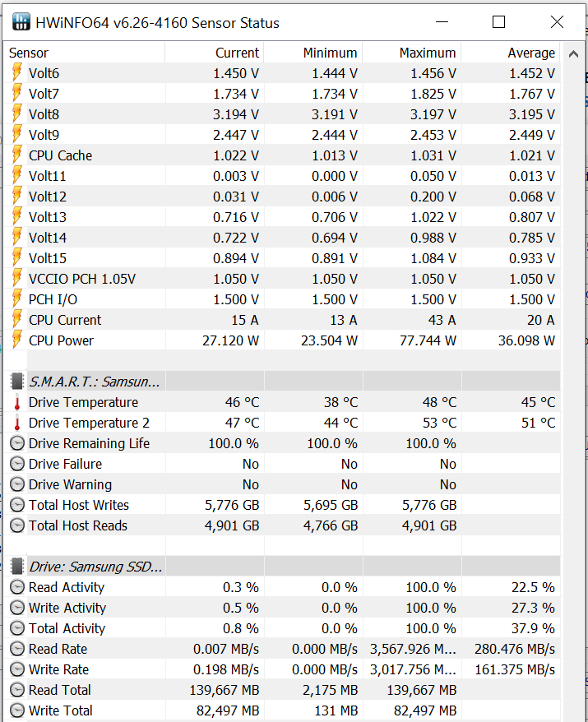The height and width of the screenshot is (722, 588).
Task: Click the lightning icon beside CPU Cache
Action: [x=17, y=155]
